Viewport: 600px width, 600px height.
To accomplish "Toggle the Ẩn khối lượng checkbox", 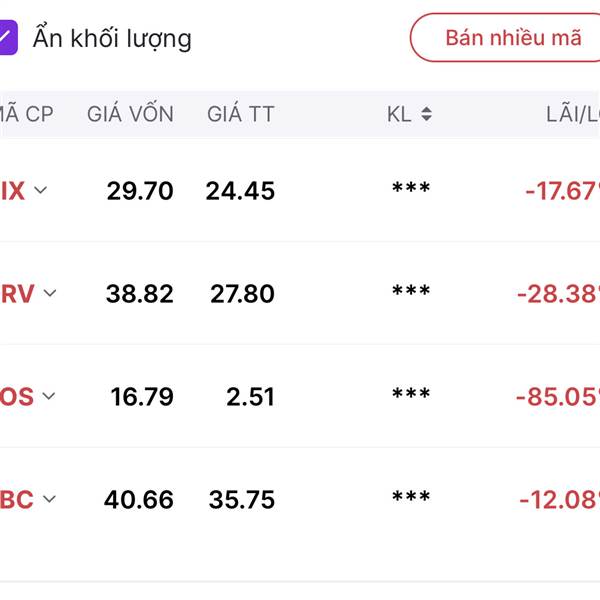I will (x=7, y=39).
